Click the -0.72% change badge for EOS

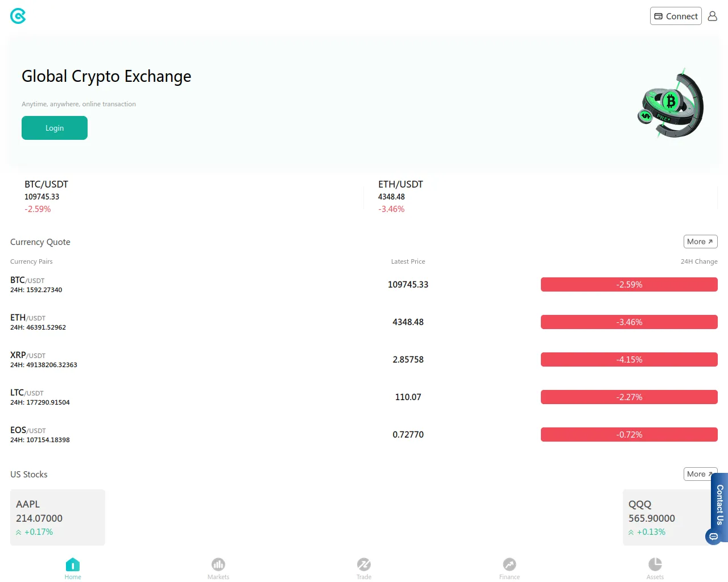pos(629,435)
